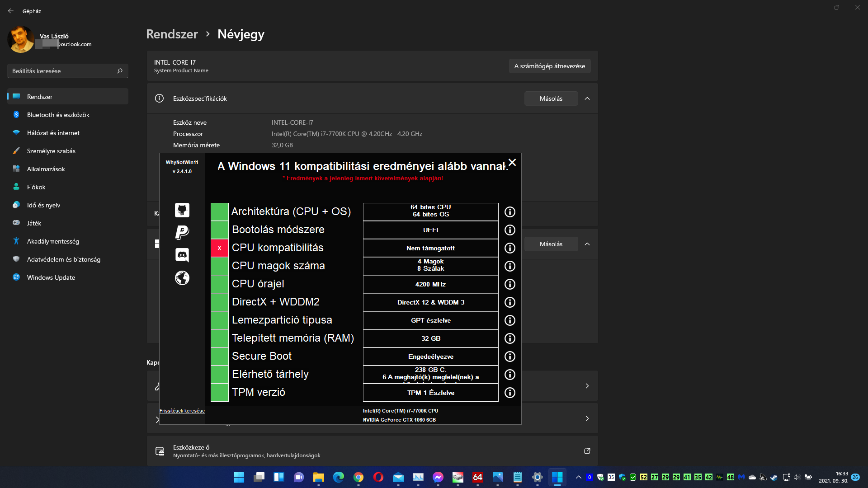The image size is (868, 488).
Task: Show info for CPU magok száma row
Action: 509,266
